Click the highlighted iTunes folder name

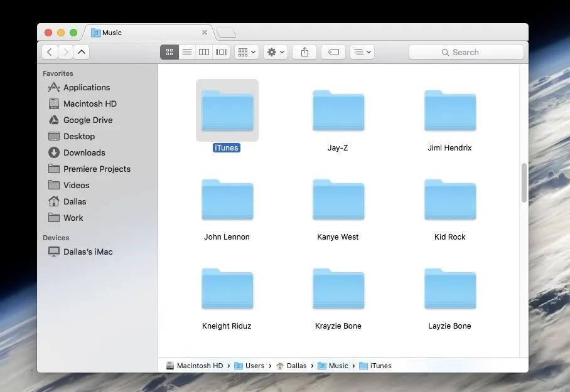click(x=227, y=148)
